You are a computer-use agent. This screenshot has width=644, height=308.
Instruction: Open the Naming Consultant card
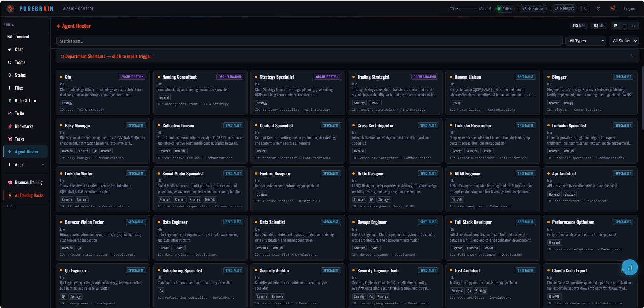[200, 93]
